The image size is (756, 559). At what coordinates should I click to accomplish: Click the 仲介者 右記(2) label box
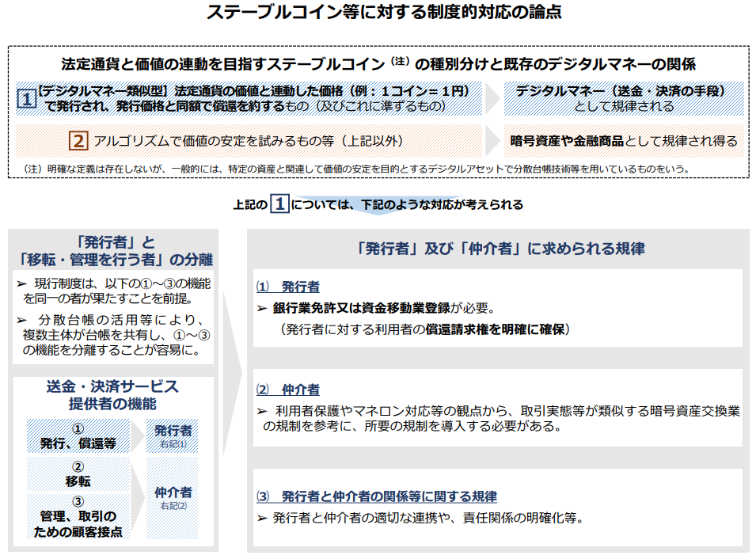173,496
